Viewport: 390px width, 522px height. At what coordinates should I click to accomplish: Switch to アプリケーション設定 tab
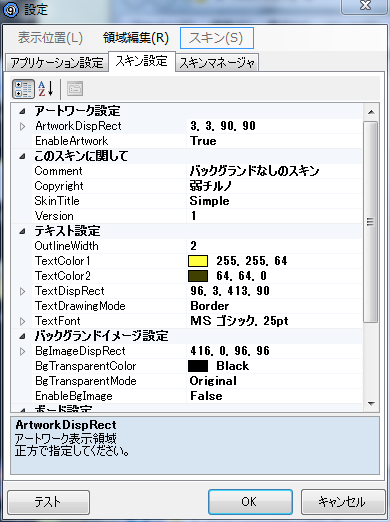57,62
